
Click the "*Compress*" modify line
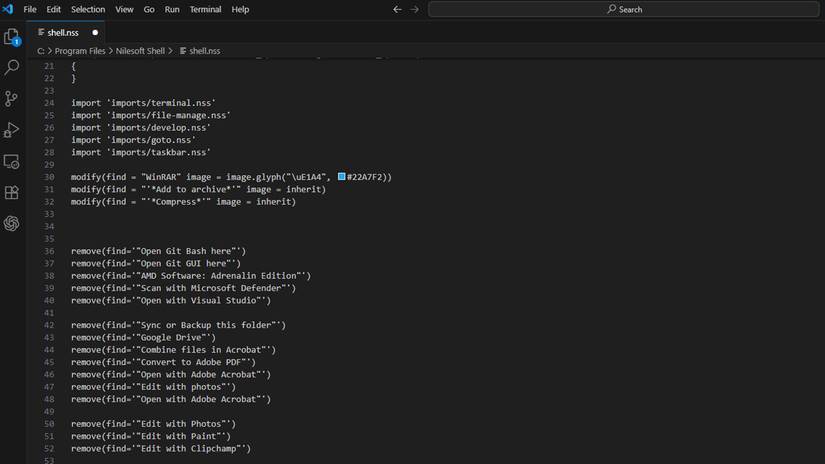184,202
